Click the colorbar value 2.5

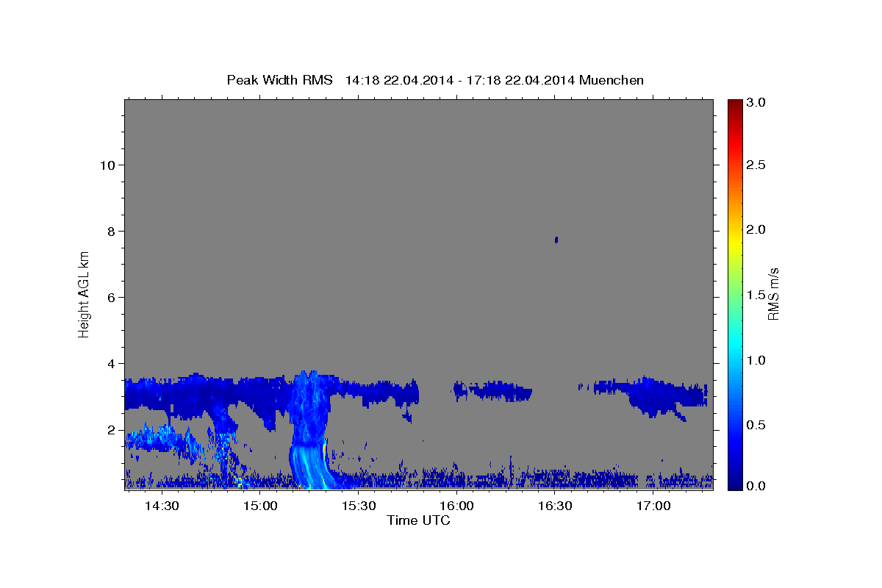point(756,165)
